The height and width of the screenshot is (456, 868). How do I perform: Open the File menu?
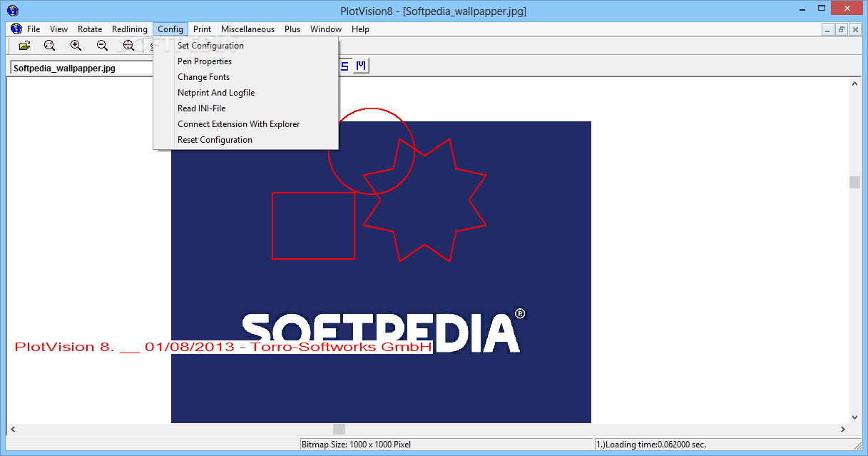[x=34, y=29]
